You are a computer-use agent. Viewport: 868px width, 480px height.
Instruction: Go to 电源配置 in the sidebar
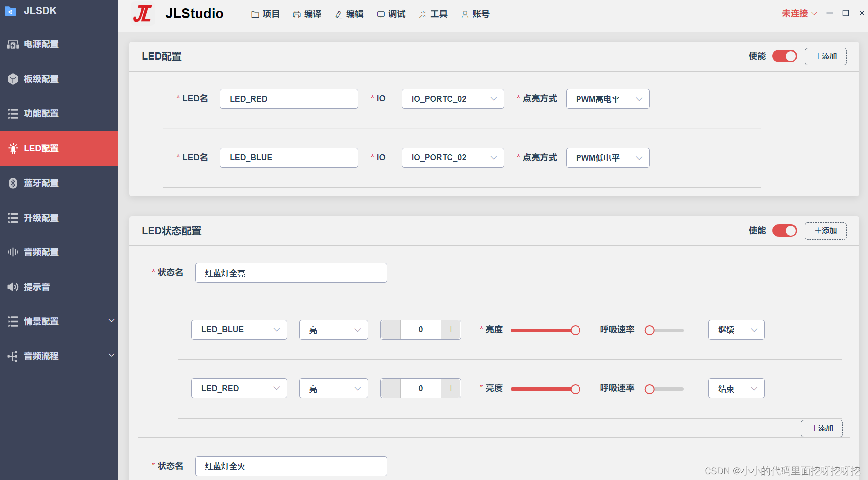pyautogui.click(x=59, y=44)
